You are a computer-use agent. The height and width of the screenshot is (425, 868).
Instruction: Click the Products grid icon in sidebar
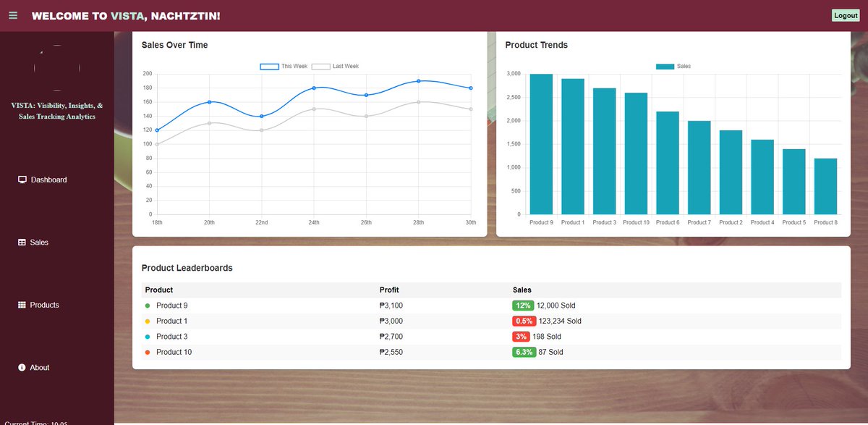click(22, 305)
